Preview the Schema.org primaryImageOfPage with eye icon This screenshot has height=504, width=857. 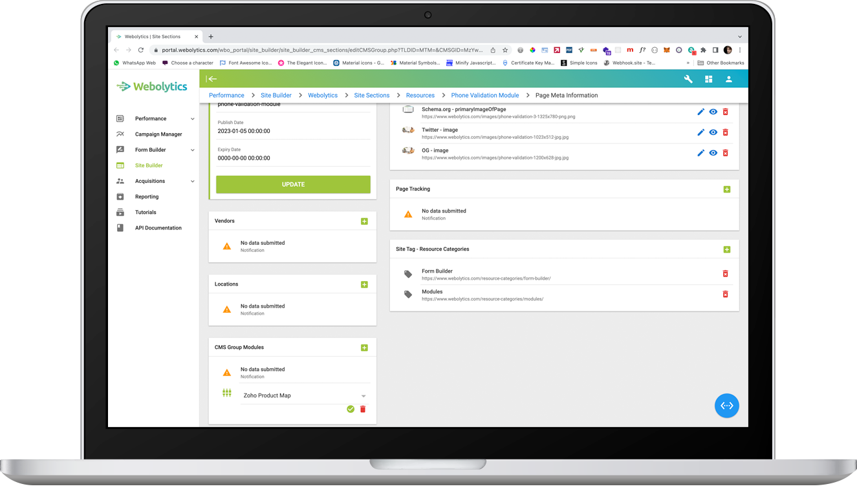tap(713, 111)
